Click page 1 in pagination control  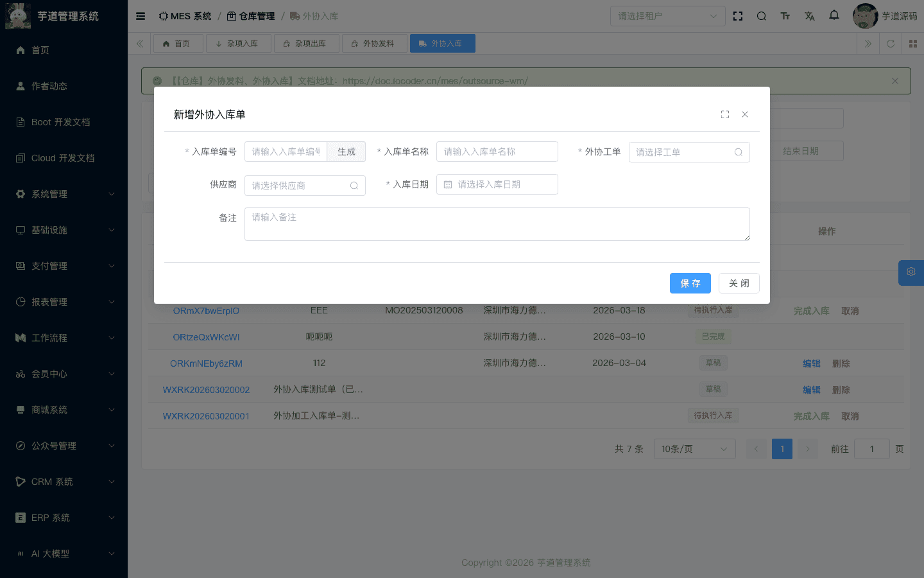(x=782, y=448)
